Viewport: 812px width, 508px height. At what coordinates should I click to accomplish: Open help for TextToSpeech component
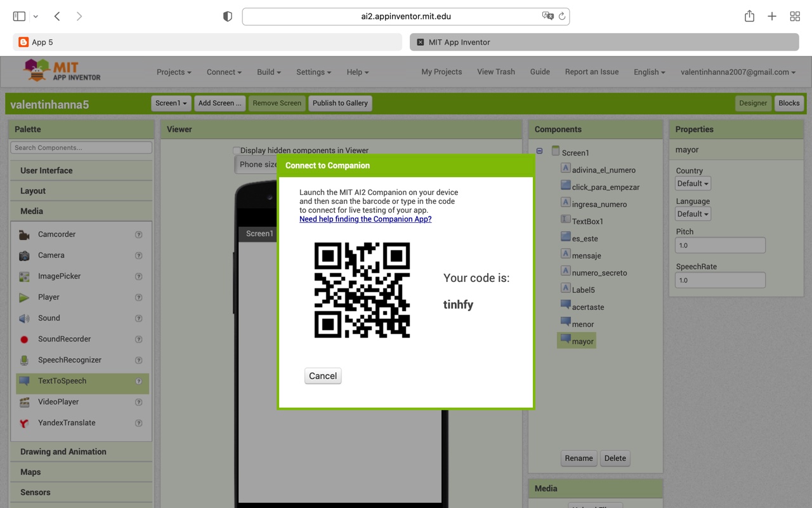pyautogui.click(x=138, y=382)
